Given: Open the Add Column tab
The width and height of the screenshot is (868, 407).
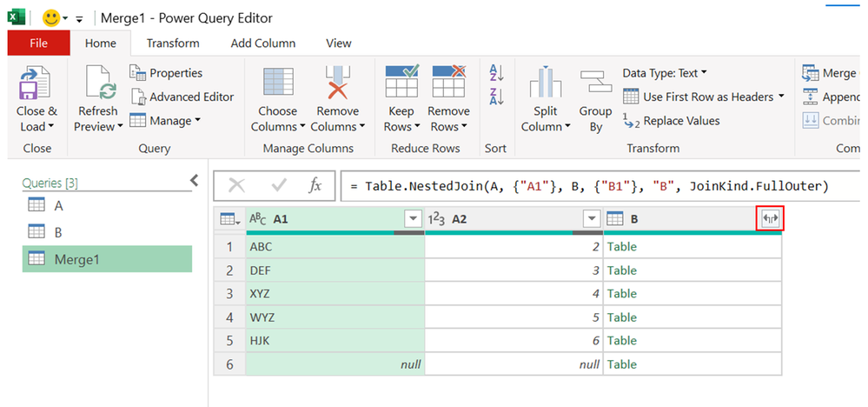Looking at the screenshot, I should 262,43.
